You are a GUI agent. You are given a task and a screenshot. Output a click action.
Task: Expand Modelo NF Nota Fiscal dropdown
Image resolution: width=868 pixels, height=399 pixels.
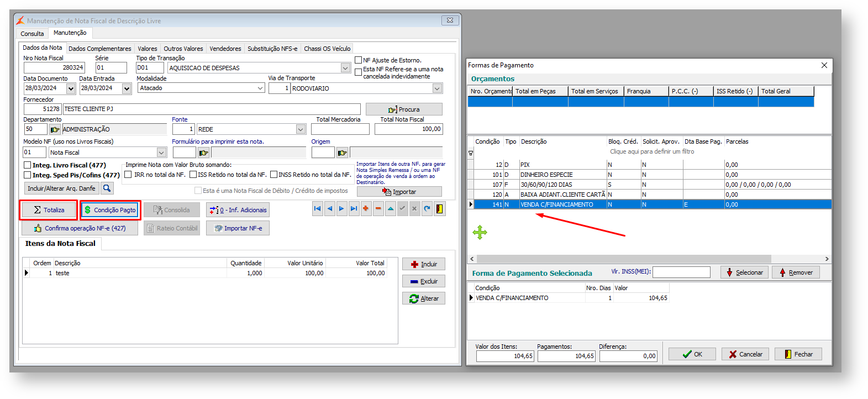pyautogui.click(x=161, y=153)
